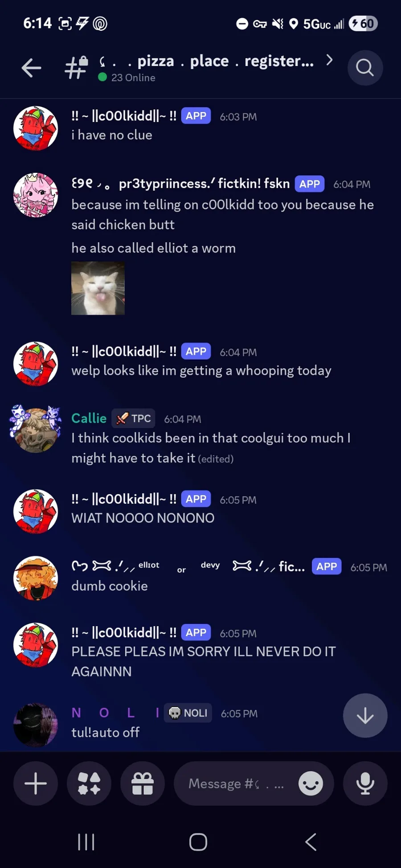Tap the Message text input field
The width and height of the screenshot is (401, 868).
[x=236, y=783]
